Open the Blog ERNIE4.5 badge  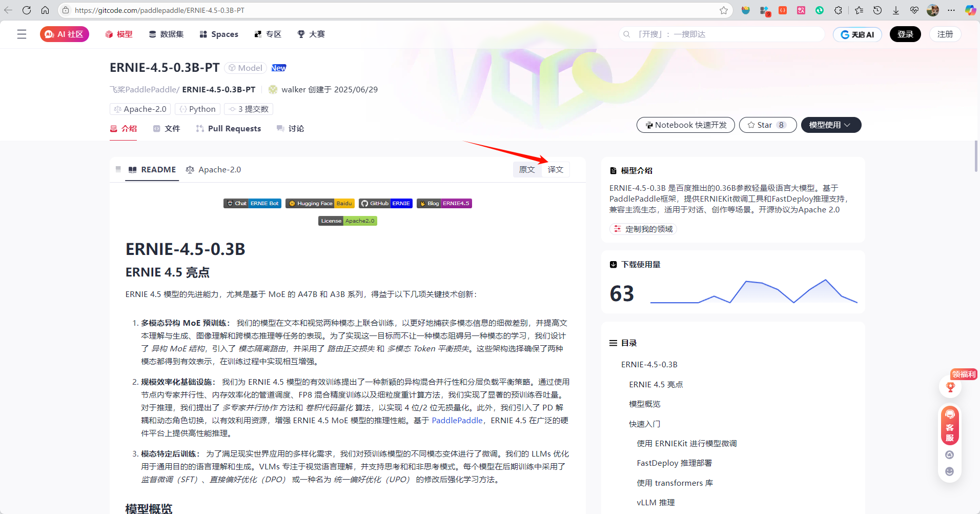[x=444, y=204]
